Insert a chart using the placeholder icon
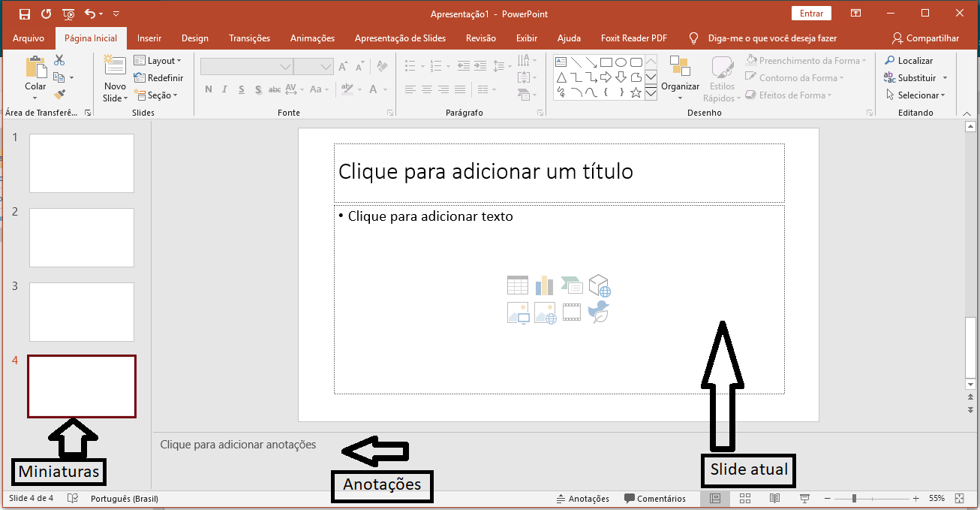Image resolution: width=980 pixels, height=510 pixels. coord(544,285)
